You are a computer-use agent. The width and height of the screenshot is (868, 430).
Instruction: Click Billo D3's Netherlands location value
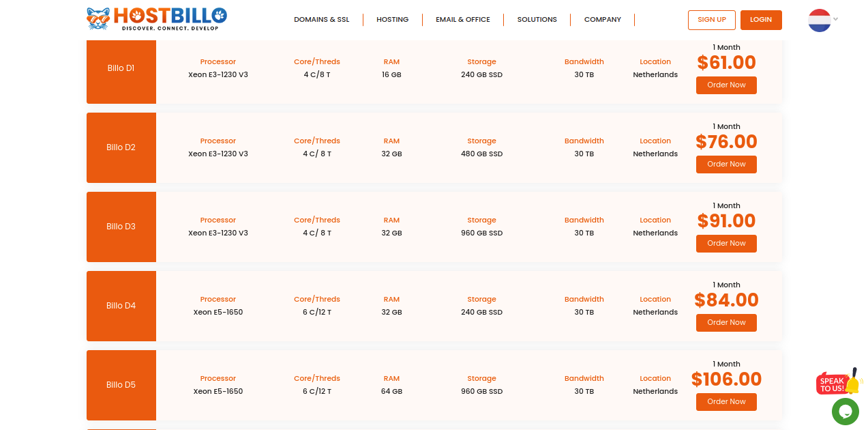(x=655, y=233)
